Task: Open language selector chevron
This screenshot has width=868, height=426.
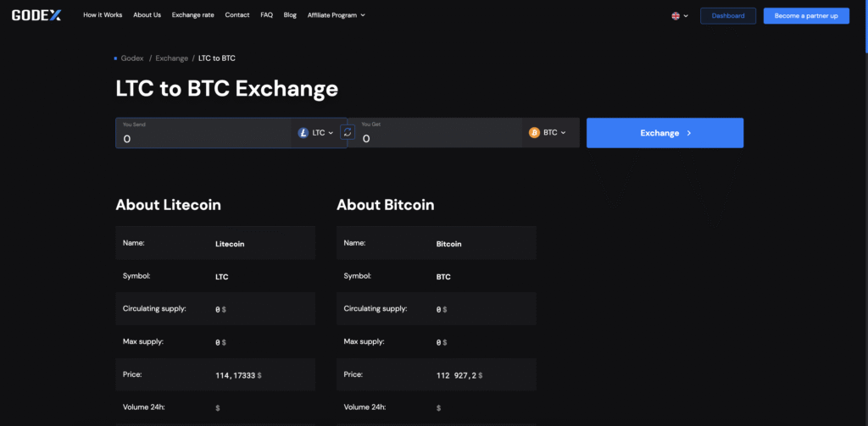Action: click(x=686, y=16)
